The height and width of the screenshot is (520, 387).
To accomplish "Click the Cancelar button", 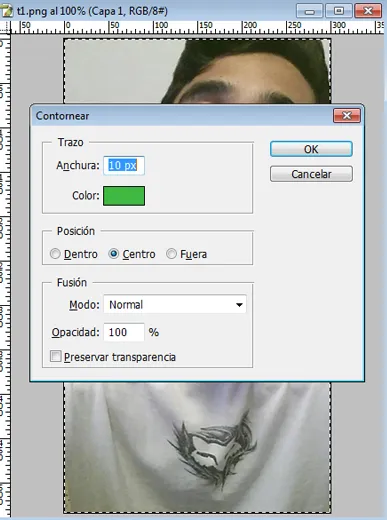I will click(311, 174).
